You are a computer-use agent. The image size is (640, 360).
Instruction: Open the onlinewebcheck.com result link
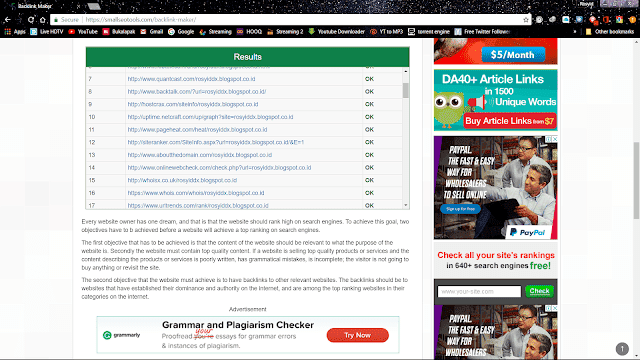click(x=219, y=167)
